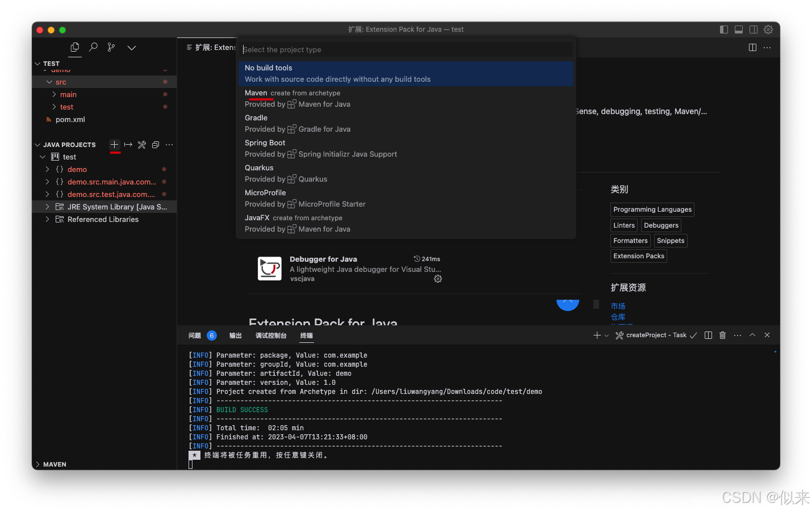Image resolution: width=812 pixels, height=512 pixels.
Task: Show more sidebar views chevron
Action: click(x=132, y=48)
